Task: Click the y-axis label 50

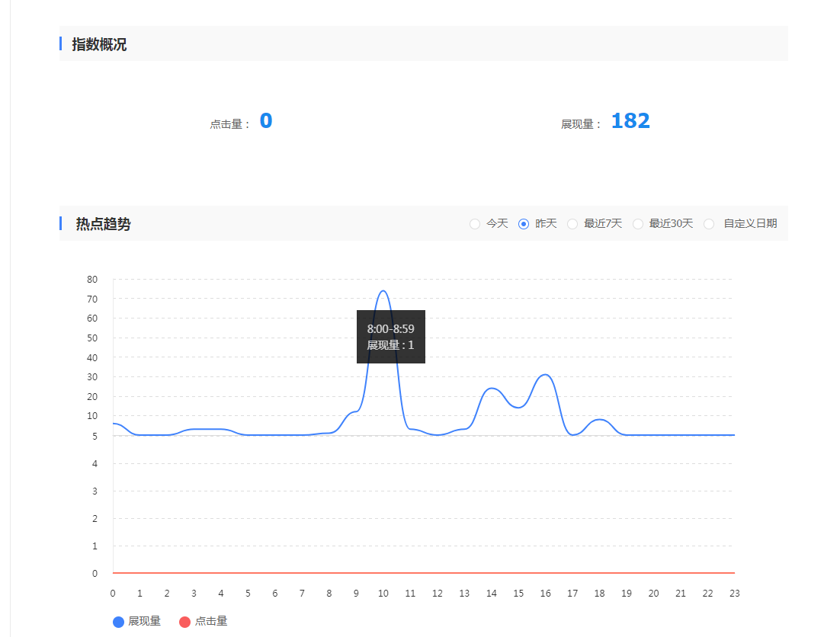Action: 92,338
